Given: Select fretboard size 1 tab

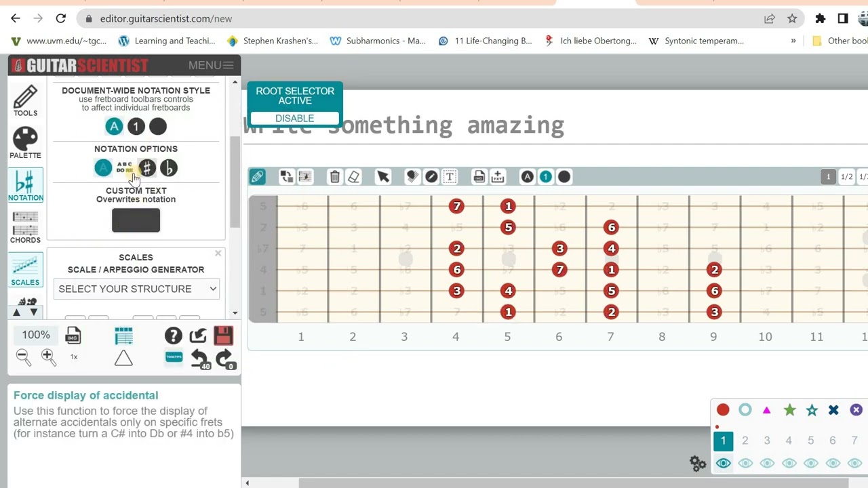Looking at the screenshot, I should point(828,177).
